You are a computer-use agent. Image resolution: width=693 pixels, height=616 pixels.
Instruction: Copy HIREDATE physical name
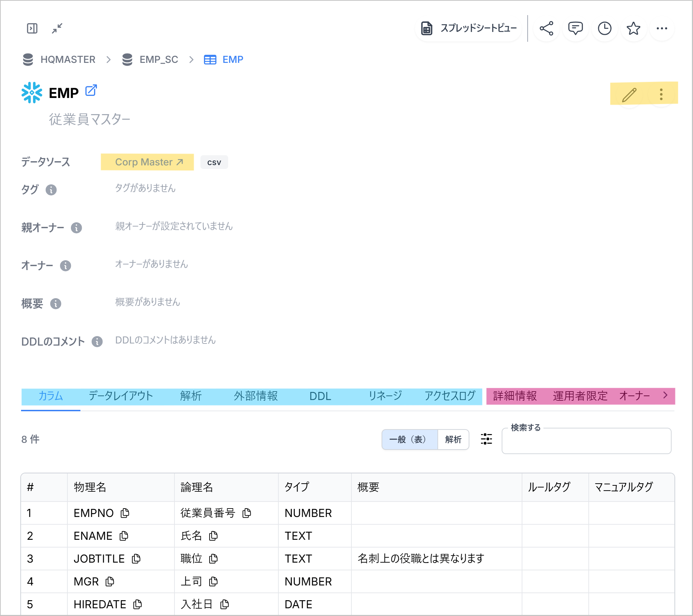click(138, 605)
